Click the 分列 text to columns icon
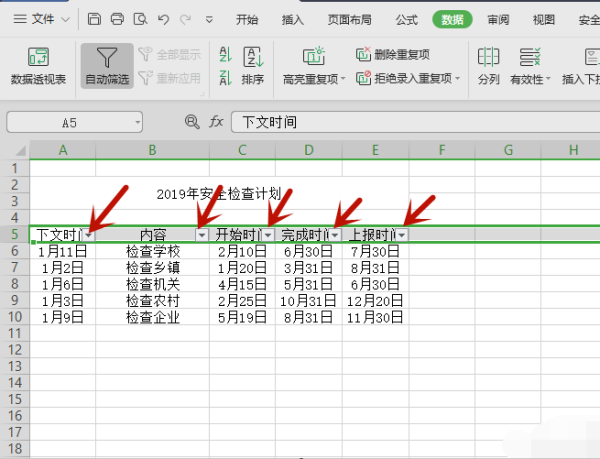 point(488,66)
